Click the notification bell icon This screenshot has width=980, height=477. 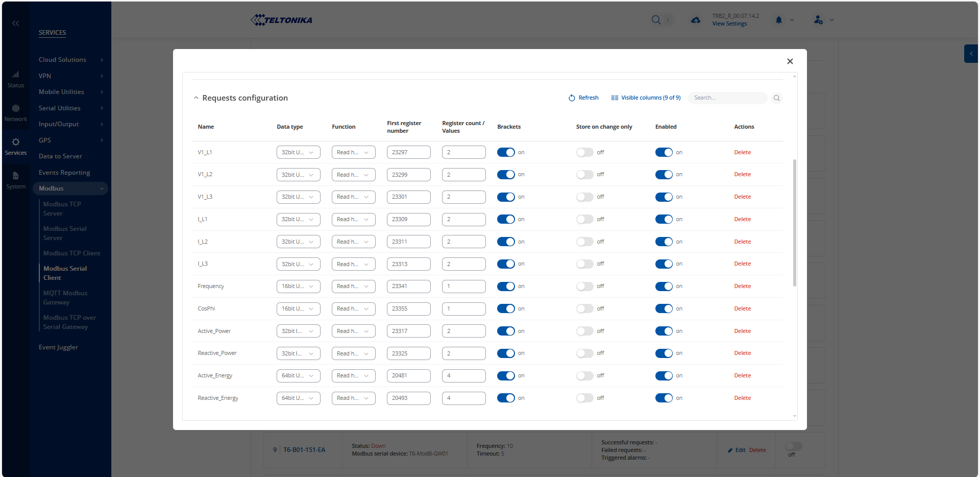778,20
